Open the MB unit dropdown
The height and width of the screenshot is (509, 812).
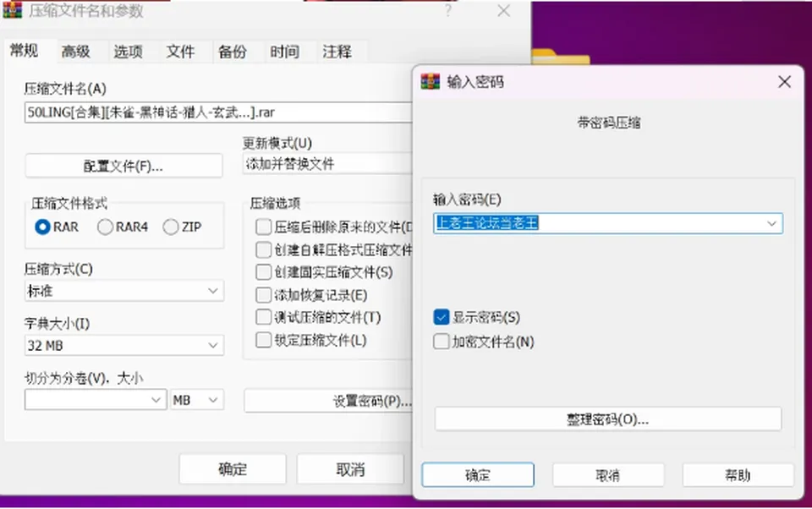point(197,400)
